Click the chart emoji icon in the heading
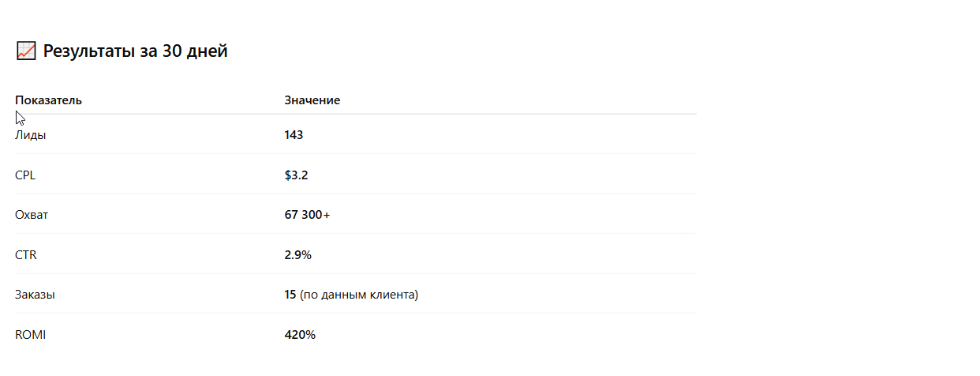 (26, 52)
